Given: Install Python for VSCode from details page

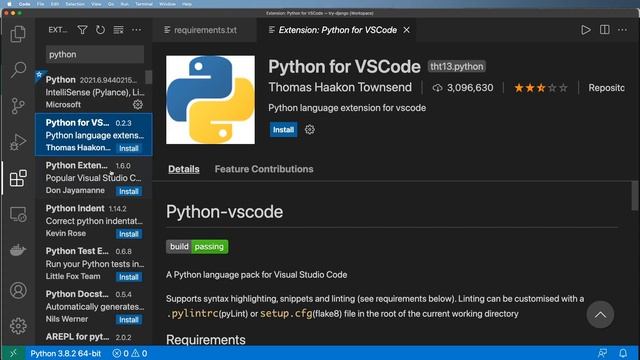Looking at the screenshot, I should (283, 130).
